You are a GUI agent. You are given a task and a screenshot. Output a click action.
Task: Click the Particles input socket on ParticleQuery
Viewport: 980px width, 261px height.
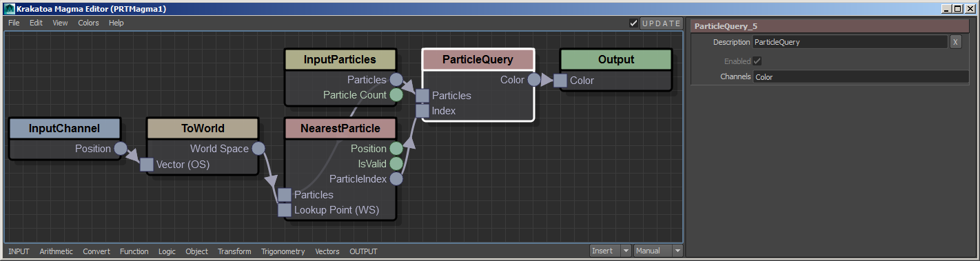point(422,96)
